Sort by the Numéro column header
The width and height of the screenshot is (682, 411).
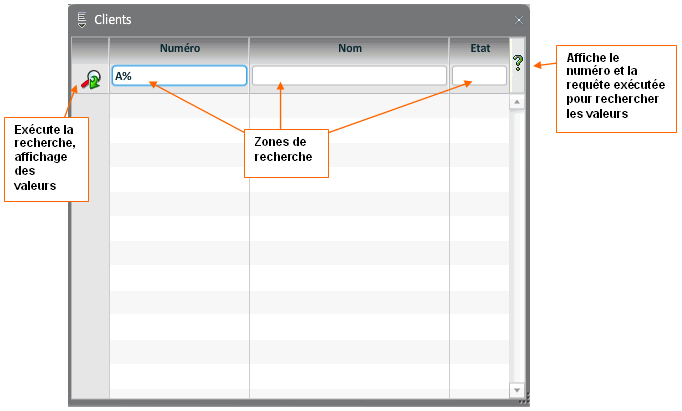[179, 48]
